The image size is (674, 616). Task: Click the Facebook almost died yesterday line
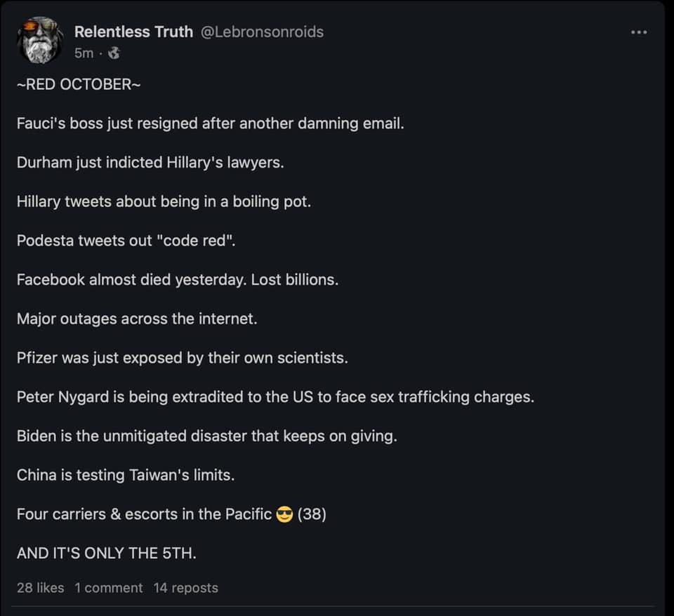178,280
